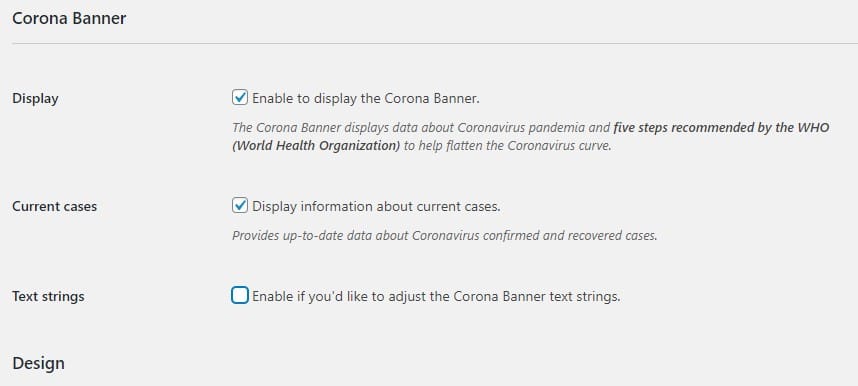Click bold text 'five steps recommended by the WHO'

(x=721, y=128)
